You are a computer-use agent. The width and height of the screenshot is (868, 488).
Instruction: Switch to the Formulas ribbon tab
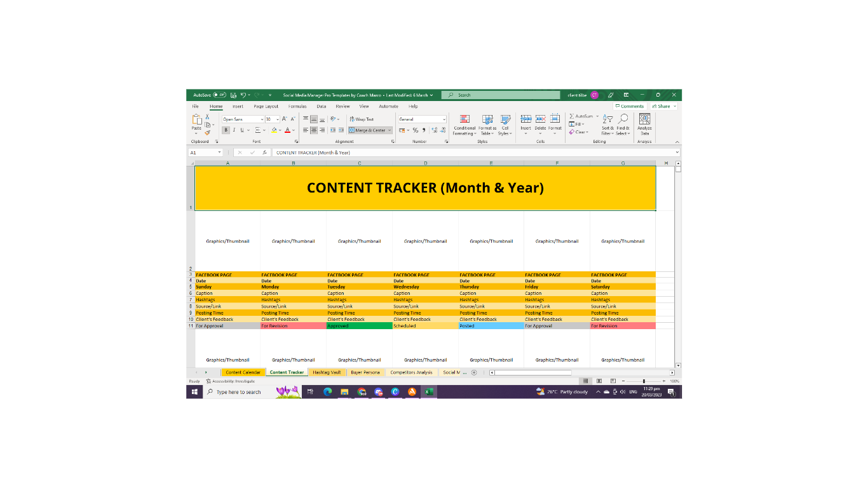(x=297, y=106)
